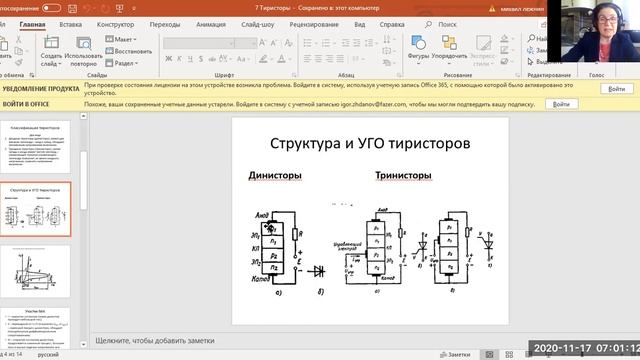The height and width of the screenshot is (360, 640).
Task: Select the Классификация тиристоров slide thumbnail
Action: coord(35,147)
